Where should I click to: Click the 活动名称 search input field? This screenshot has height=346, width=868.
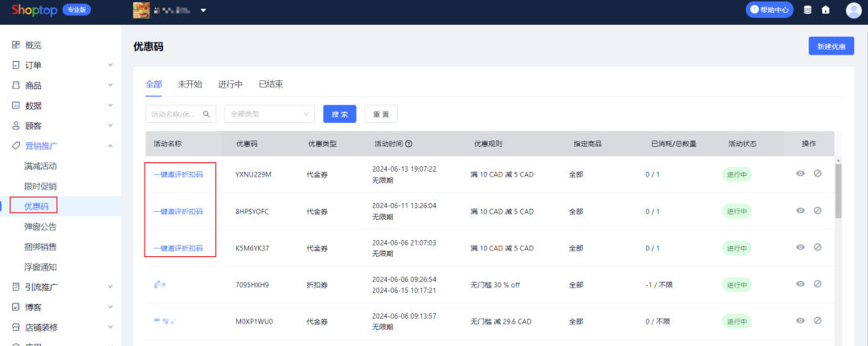[174, 114]
